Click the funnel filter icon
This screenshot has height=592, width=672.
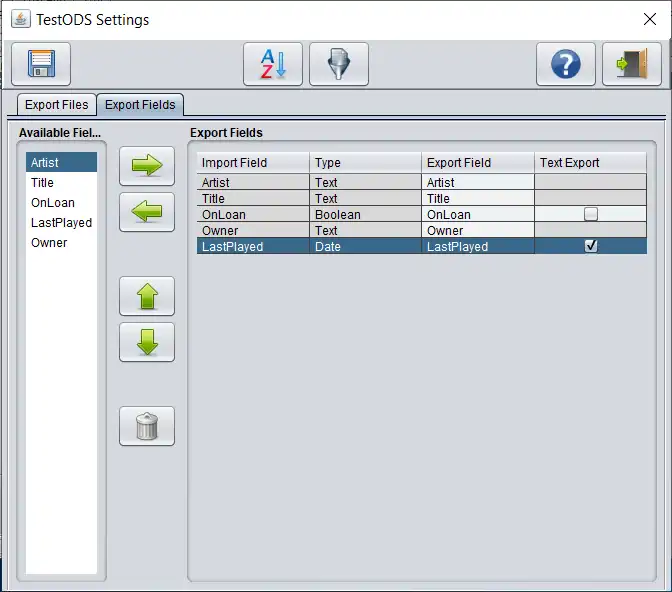339,64
